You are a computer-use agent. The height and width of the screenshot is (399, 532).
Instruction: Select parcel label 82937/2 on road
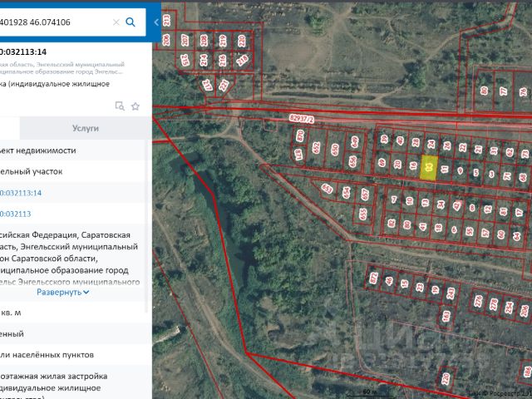tap(302, 119)
